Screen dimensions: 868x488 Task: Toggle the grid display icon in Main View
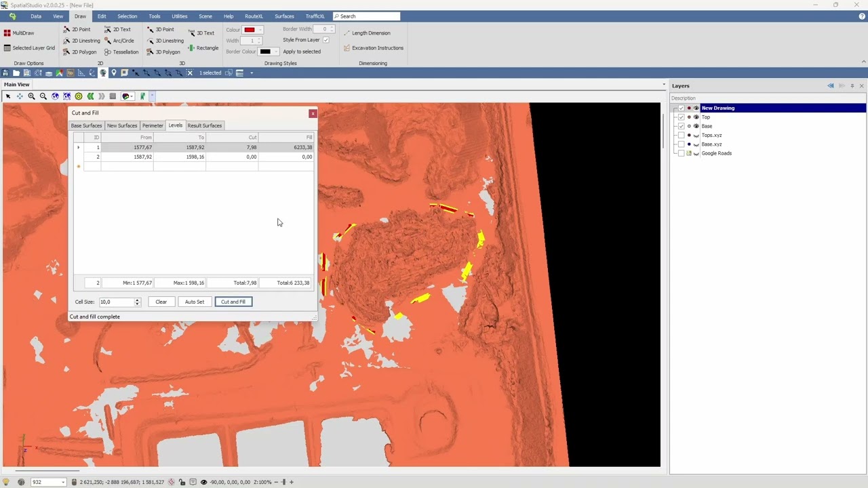pos(113,96)
